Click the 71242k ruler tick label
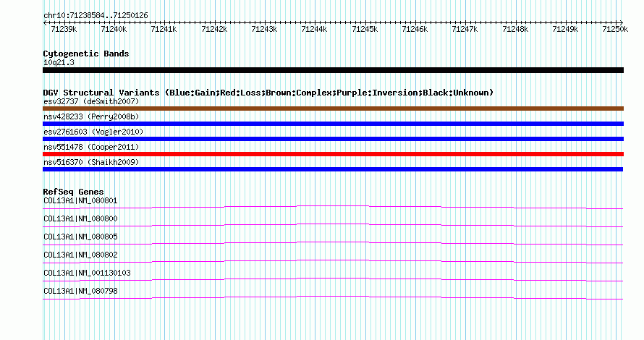 (214, 29)
